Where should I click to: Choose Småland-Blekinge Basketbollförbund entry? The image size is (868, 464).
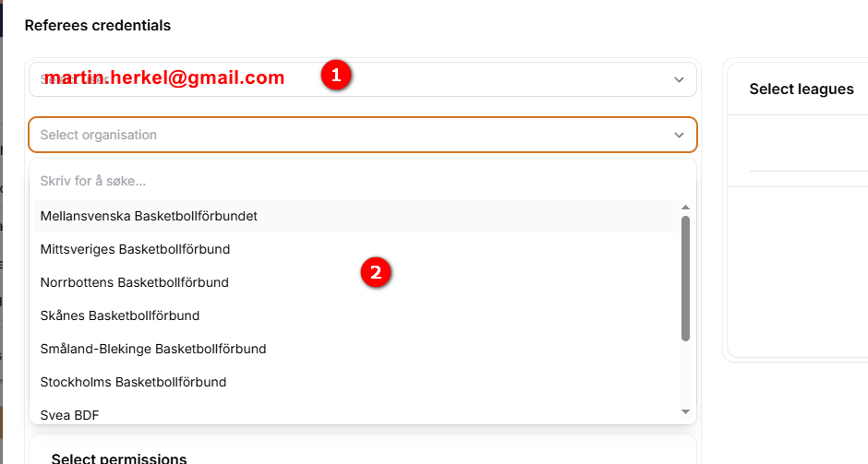(x=153, y=349)
